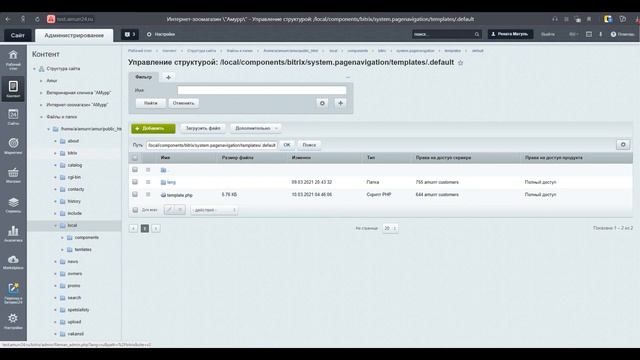Expand the components folder in tree

(62, 238)
